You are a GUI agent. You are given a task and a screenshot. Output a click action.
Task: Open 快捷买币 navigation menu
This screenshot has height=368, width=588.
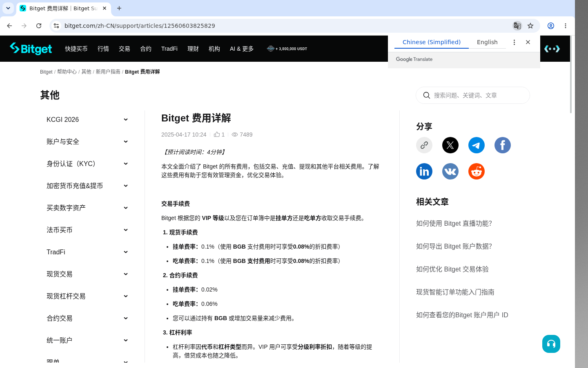(x=76, y=49)
